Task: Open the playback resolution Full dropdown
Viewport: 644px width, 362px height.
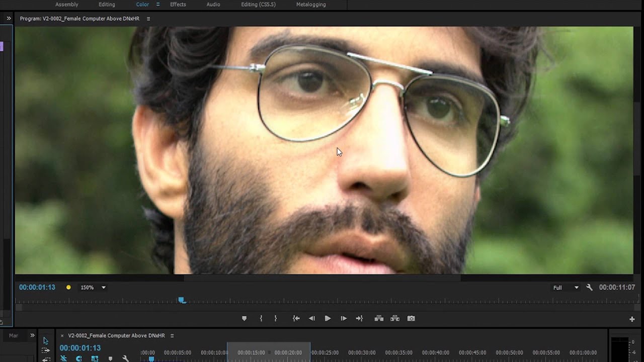Action: pyautogui.click(x=566, y=288)
